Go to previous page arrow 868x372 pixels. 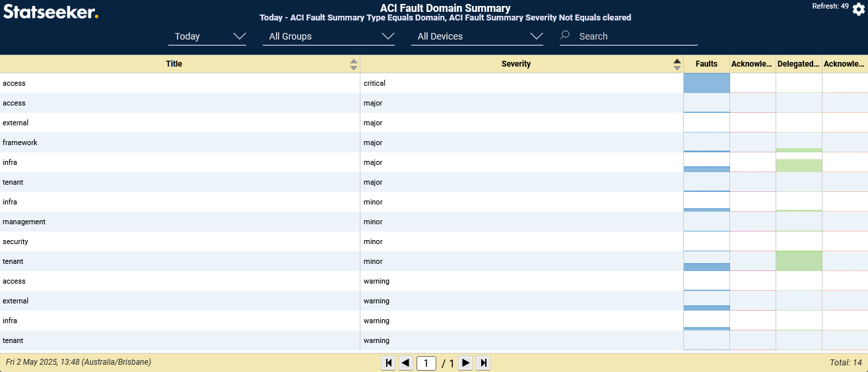tap(406, 363)
